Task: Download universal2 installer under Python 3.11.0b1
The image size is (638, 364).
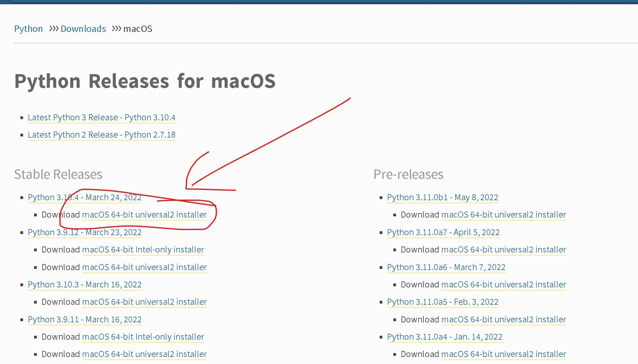Action: point(504,215)
